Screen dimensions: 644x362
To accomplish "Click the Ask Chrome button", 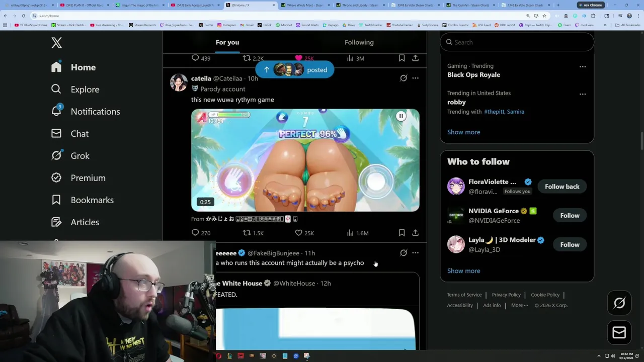I will click(x=590, y=5).
